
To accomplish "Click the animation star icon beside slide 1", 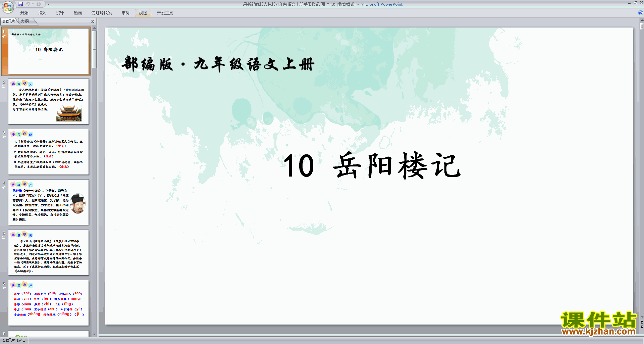I will coord(4,36).
